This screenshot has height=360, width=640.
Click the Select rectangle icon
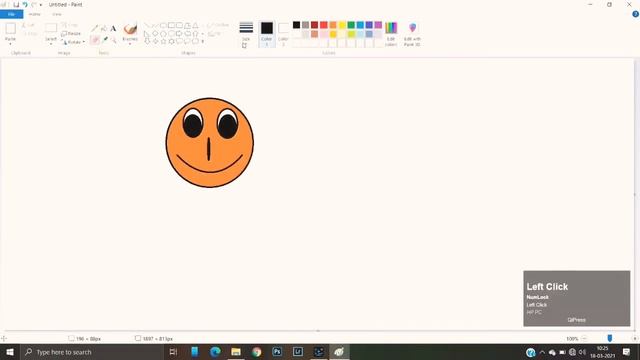click(x=51, y=28)
